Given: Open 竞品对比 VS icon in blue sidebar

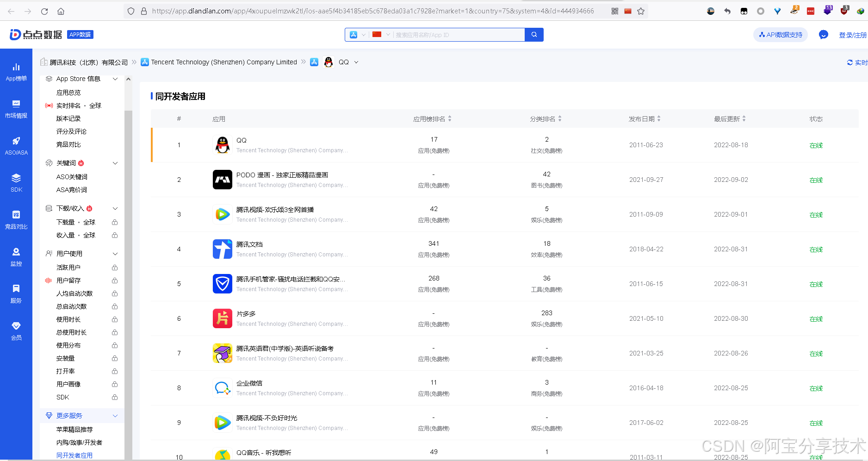Looking at the screenshot, I should (16, 220).
